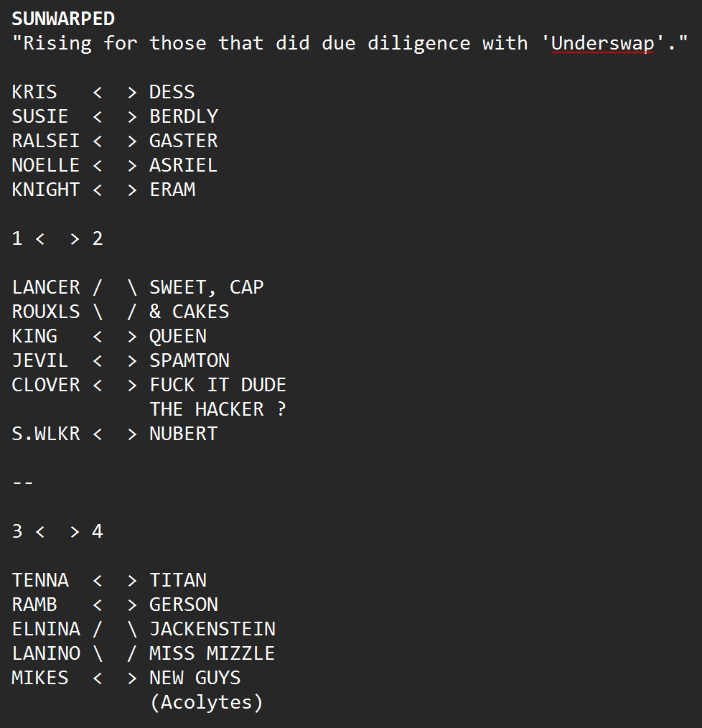Click on ROUXLS text
702x728 pixels.
click(x=46, y=312)
